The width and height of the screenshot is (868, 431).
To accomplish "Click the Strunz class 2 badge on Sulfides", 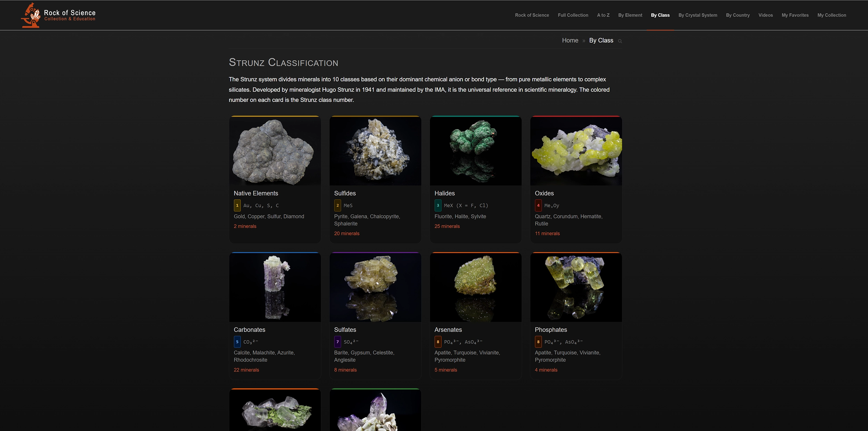I will tap(337, 205).
